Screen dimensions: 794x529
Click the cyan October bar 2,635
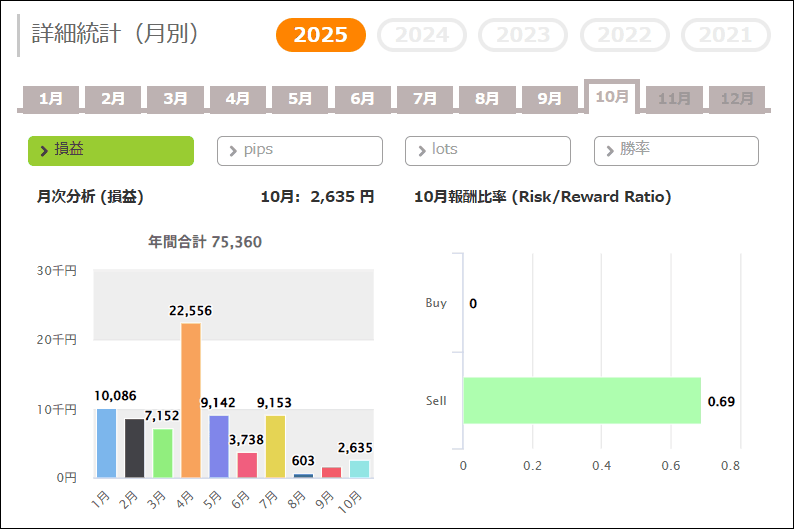[359, 469]
